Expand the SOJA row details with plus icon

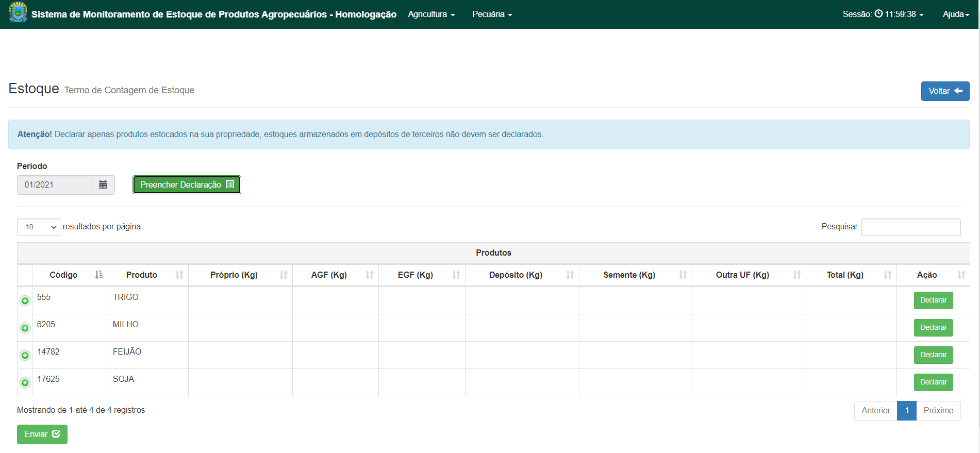pos(25,382)
